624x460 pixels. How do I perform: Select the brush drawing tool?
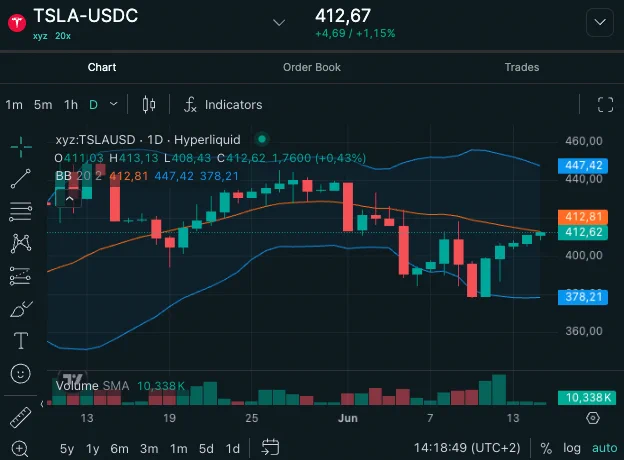coord(21,309)
